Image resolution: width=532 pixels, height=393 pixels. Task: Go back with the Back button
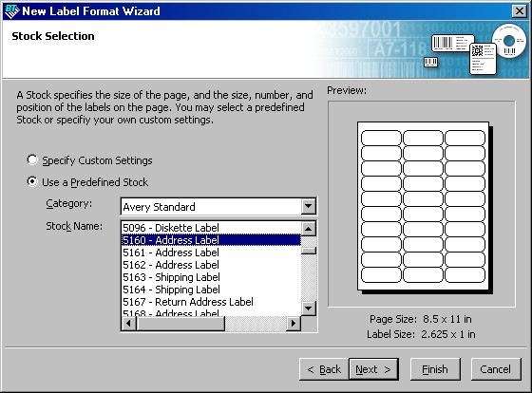[x=324, y=369]
